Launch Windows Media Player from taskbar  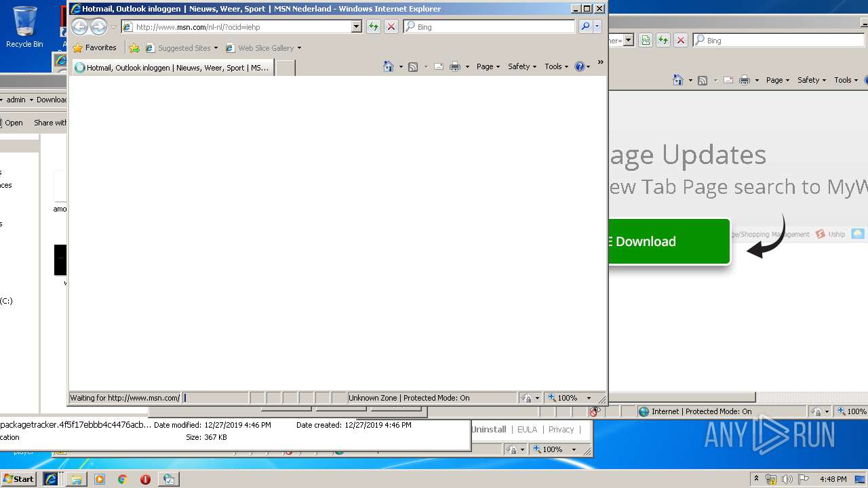[x=100, y=479]
